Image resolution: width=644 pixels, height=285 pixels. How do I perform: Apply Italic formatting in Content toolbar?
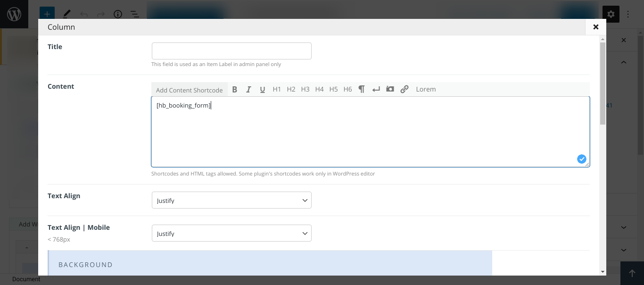pos(248,89)
